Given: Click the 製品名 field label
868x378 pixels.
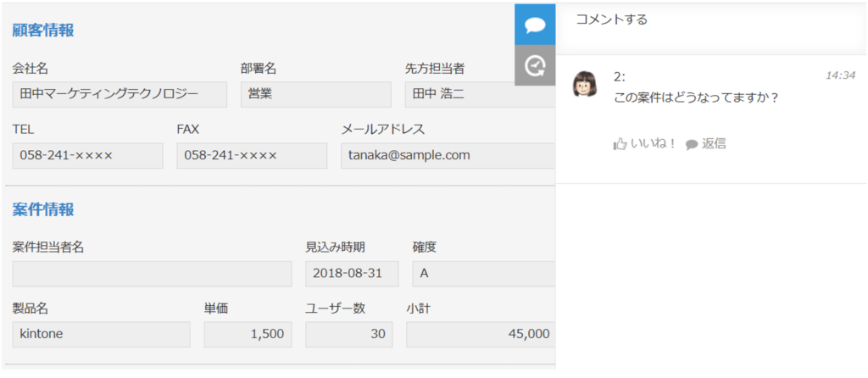Looking at the screenshot, I should click(30, 309).
